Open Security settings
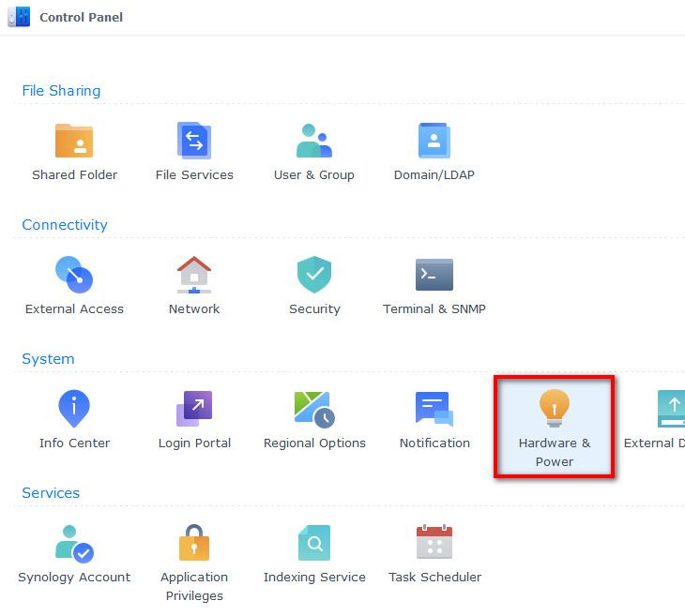The image size is (685, 616). (314, 286)
